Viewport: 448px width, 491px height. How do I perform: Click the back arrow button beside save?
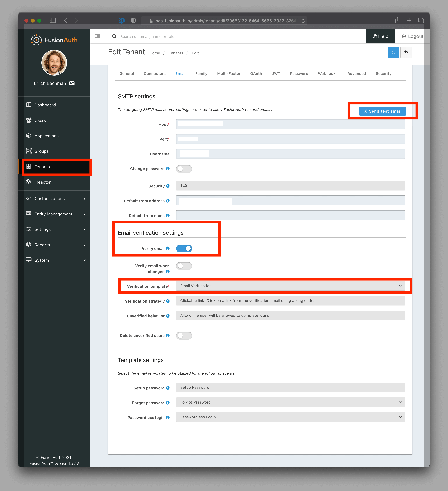(406, 52)
